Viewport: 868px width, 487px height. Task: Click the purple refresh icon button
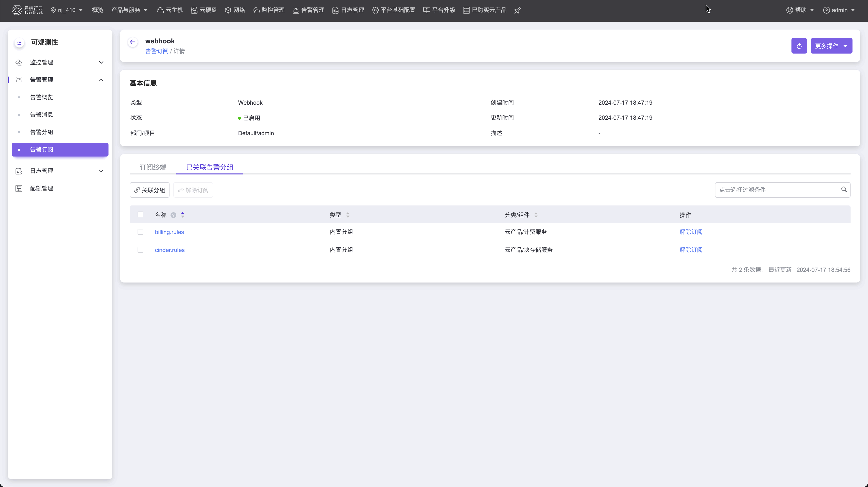pos(799,46)
